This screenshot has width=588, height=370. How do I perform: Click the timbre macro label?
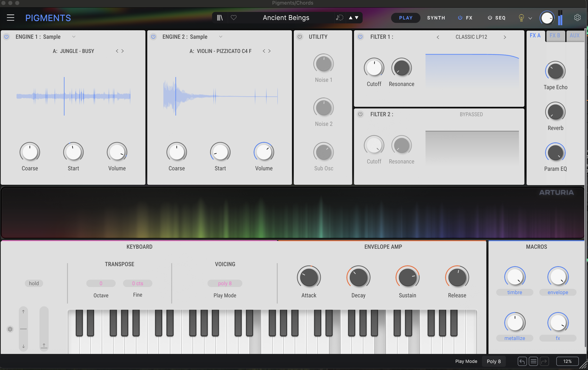coord(515,292)
